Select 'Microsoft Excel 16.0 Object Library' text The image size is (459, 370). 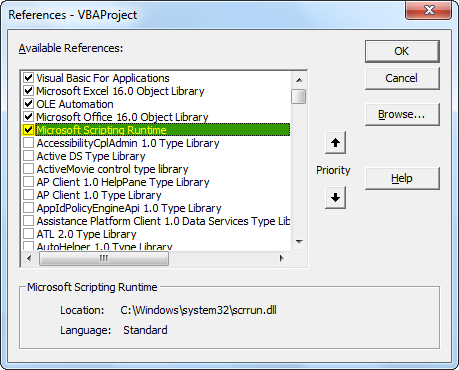pos(120,91)
